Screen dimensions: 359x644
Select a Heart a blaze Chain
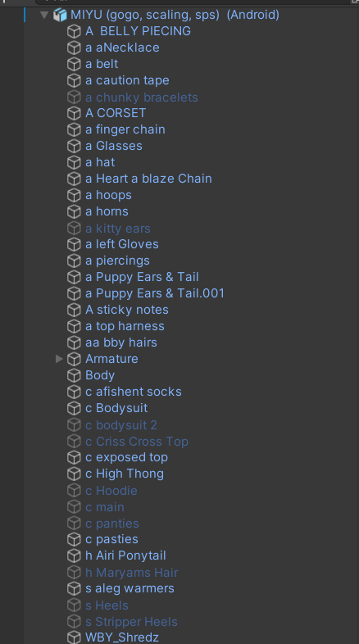148,179
